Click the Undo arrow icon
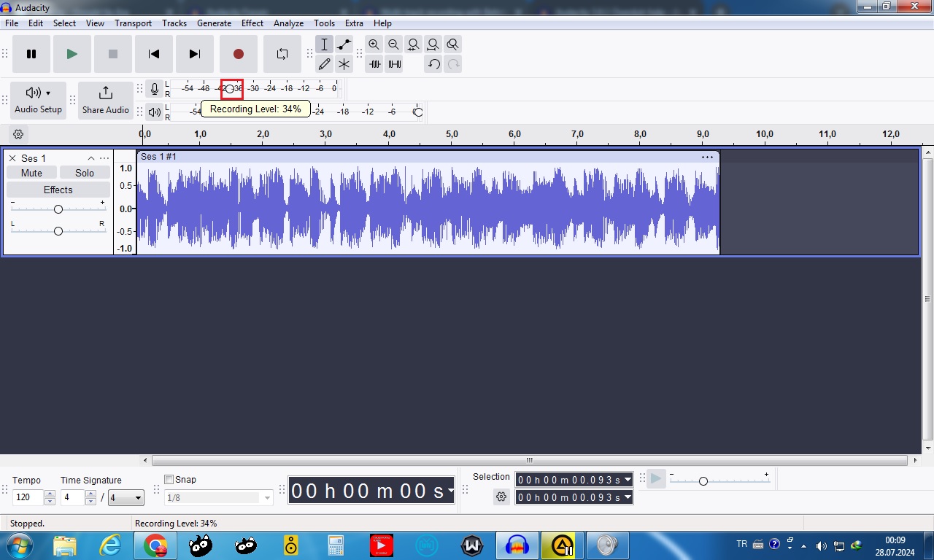The height and width of the screenshot is (560, 934). (433, 64)
